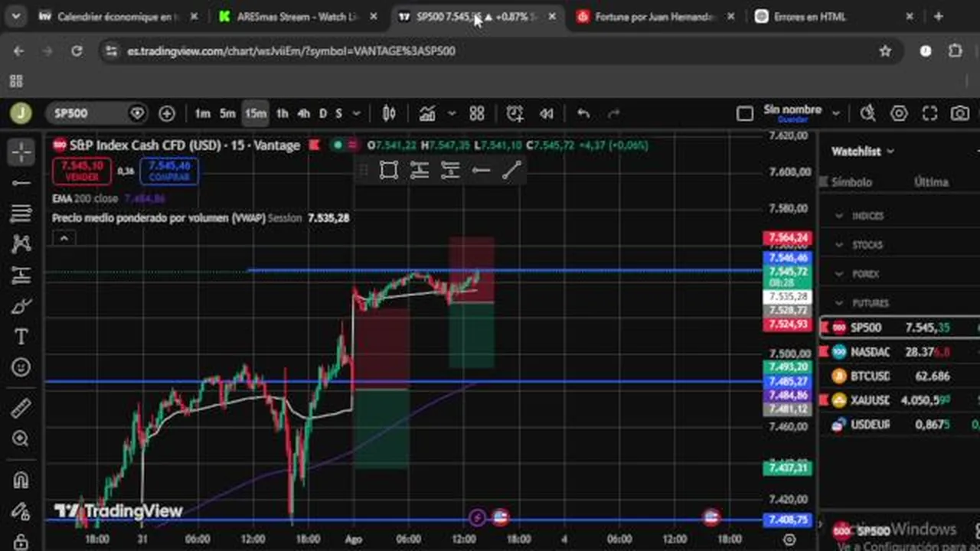Switch to 5m timeframe
Viewport: 980px width, 551px height.
point(227,113)
